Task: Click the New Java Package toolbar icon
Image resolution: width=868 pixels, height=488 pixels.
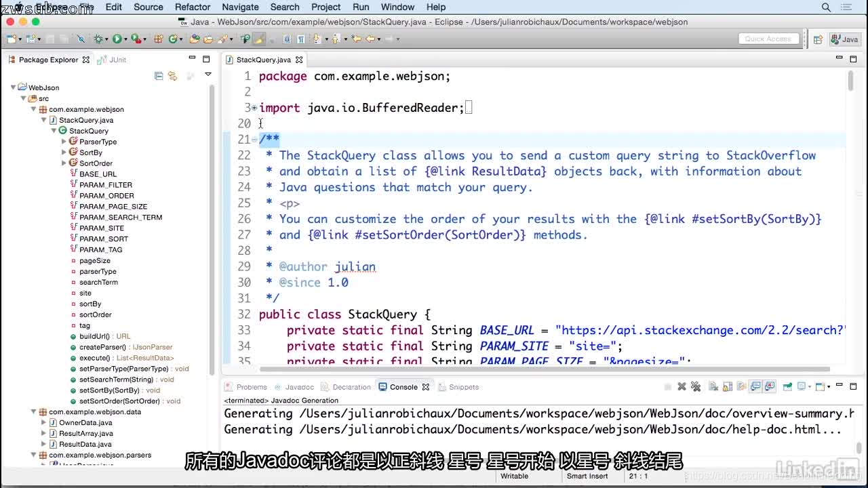Action: [x=157, y=39]
